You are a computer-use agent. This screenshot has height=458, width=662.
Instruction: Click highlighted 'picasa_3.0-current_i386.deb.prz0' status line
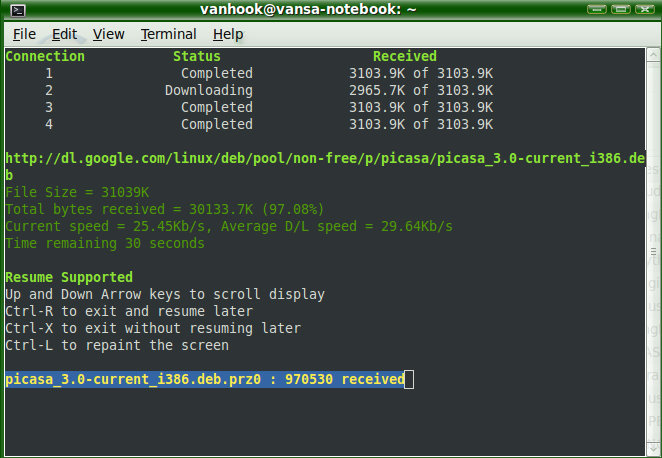click(x=205, y=379)
